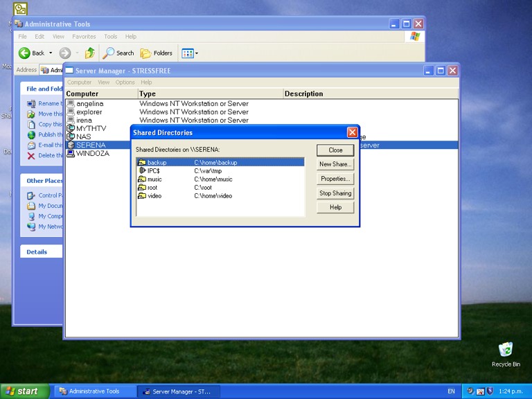Click the Control Panel icon in Other Places
This screenshot has height=399, width=532.
(x=31, y=195)
